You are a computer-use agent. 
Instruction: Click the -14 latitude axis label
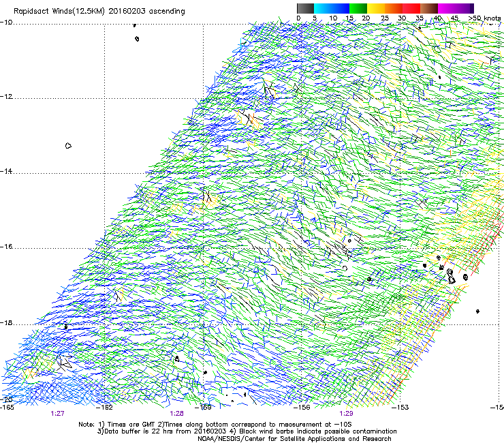click(x=6, y=172)
